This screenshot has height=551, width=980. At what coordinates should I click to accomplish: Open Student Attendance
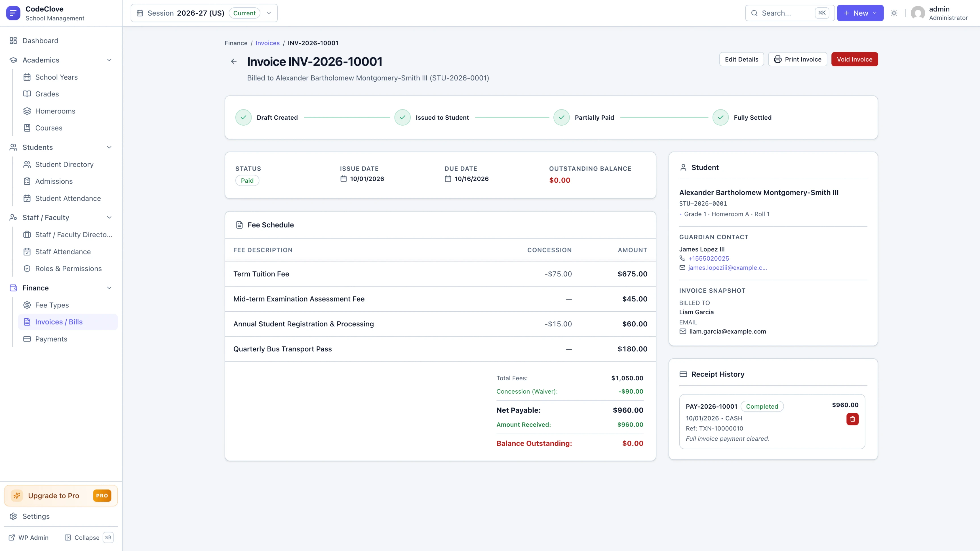(68, 199)
